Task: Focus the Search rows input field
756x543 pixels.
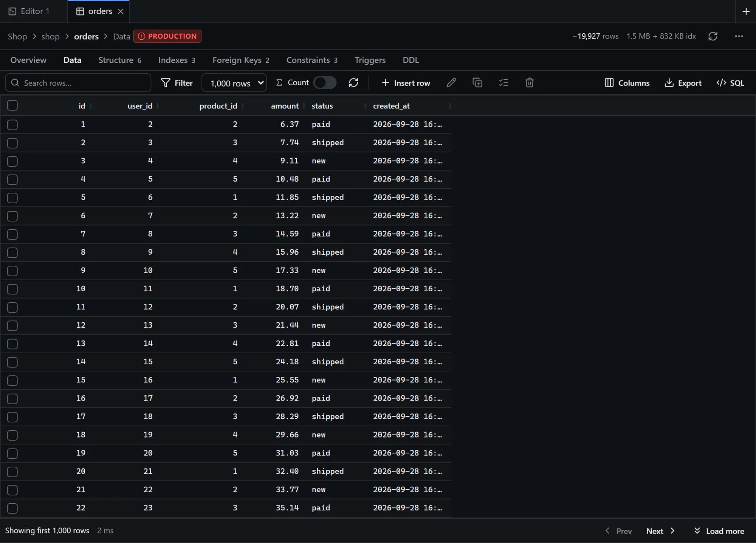Action: point(78,83)
